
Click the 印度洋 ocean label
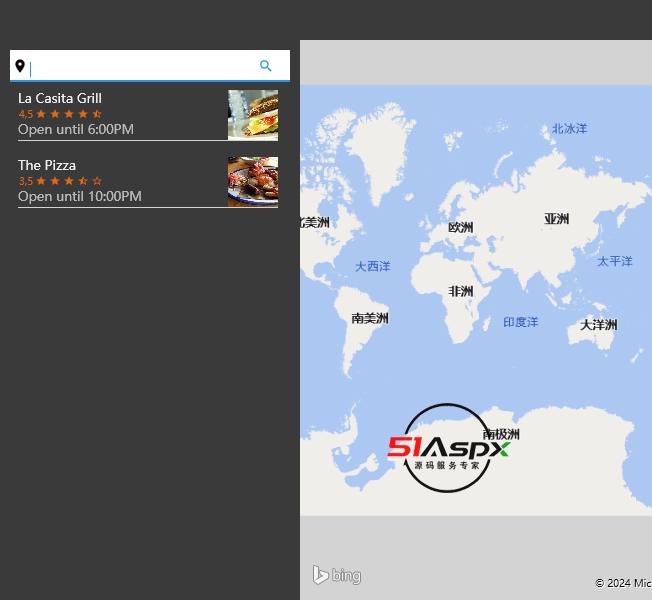point(520,322)
